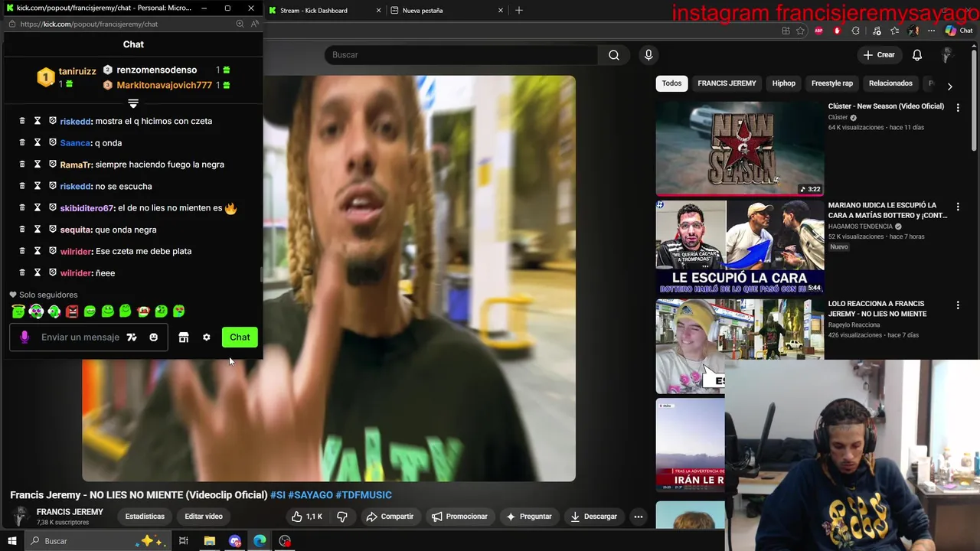Image resolution: width=980 pixels, height=551 pixels.
Task: Open a new browser tab
Action: coord(519,11)
